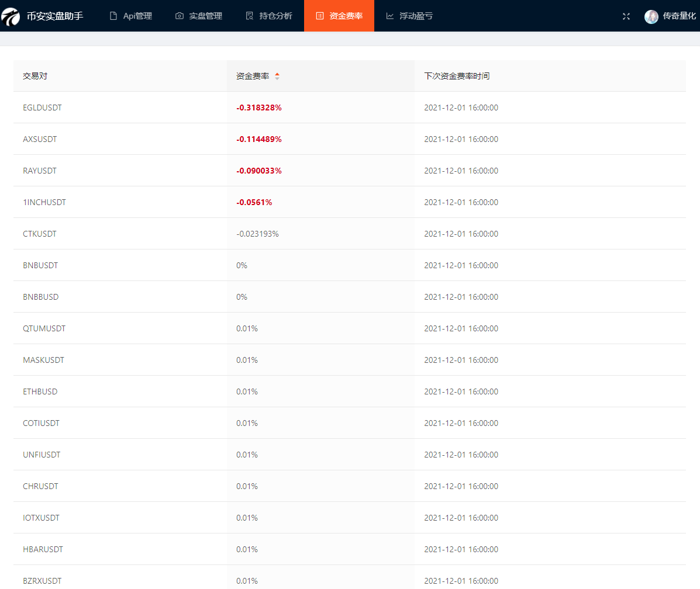This screenshot has width=700, height=589.
Task: Select the EGLDUSDT trading pair row
Action: [42, 108]
